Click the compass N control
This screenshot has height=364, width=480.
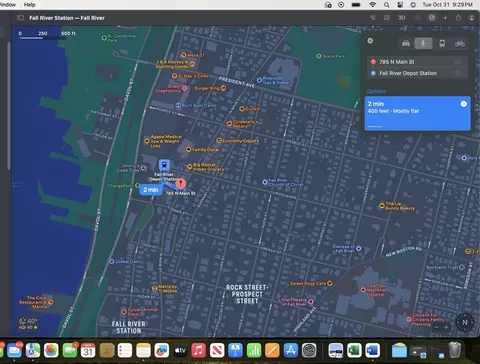point(465,322)
